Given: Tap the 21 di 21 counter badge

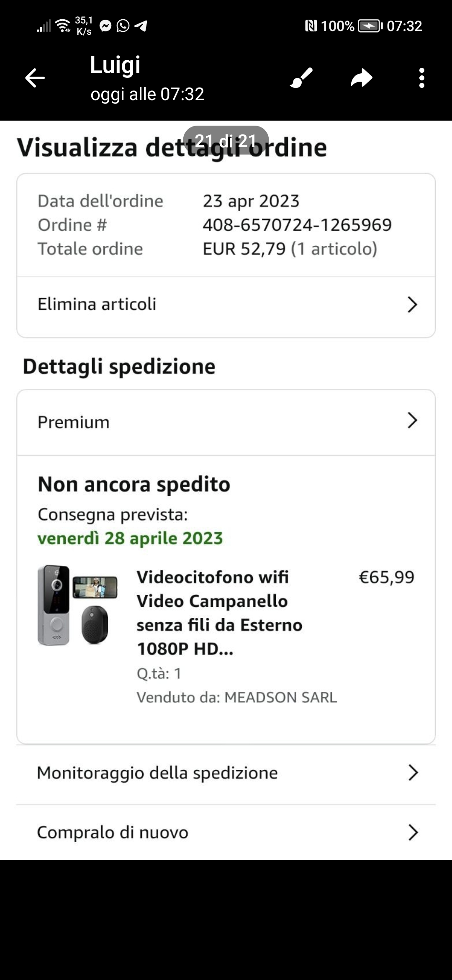Looking at the screenshot, I should coord(226,140).
